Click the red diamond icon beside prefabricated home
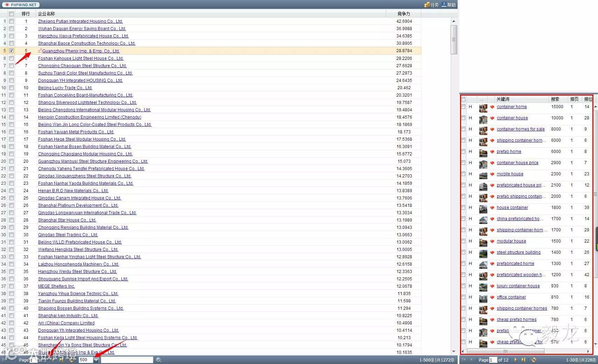This screenshot has width=598, height=364. click(x=492, y=264)
